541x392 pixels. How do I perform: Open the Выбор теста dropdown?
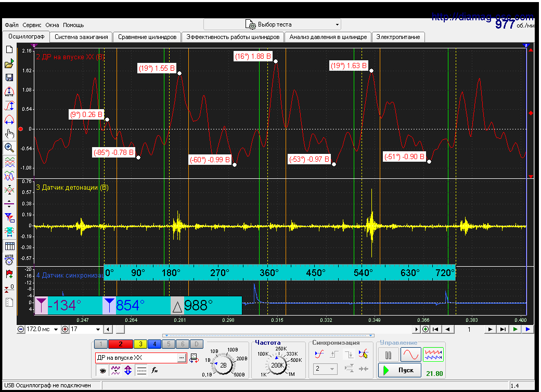[x=272, y=24]
